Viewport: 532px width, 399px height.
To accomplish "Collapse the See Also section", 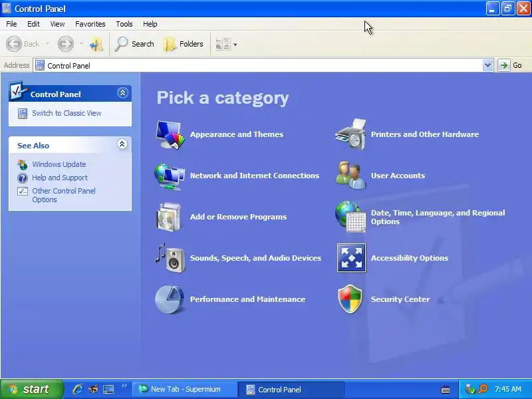I will 122,144.
